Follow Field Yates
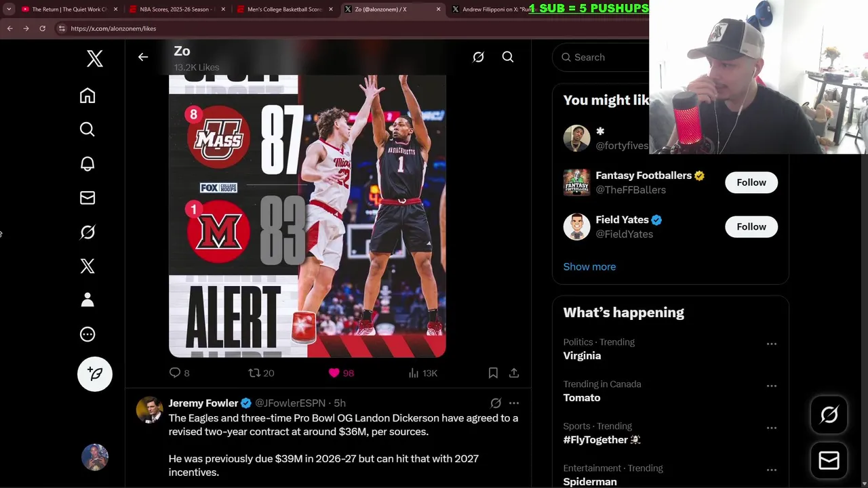This screenshot has height=488, width=868. point(751,226)
